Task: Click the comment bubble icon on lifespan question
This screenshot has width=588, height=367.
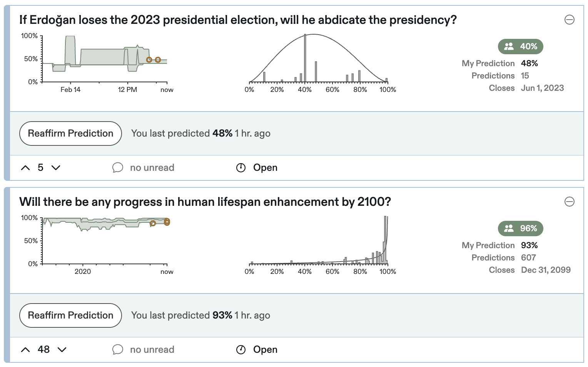Action: pyautogui.click(x=118, y=349)
